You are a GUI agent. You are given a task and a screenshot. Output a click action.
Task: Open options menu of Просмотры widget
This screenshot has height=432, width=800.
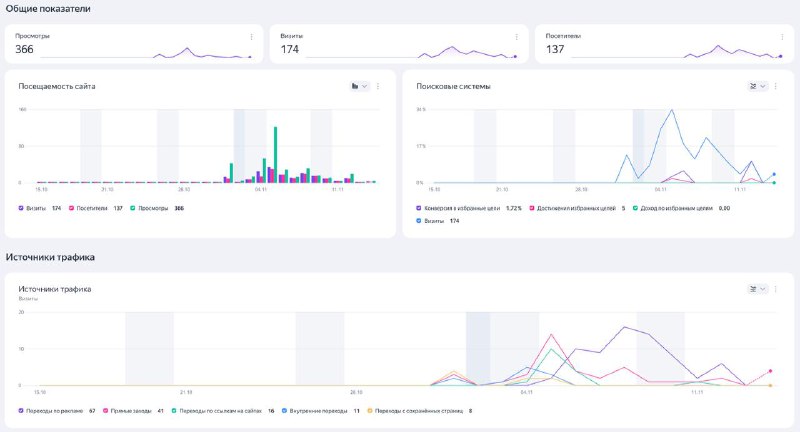[x=251, y=36]
